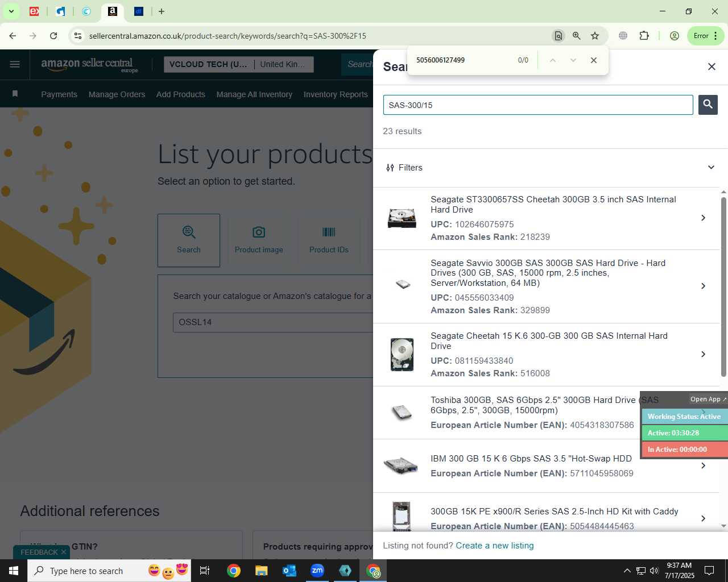Click Open App in tracker widget
The image size is (728, 582).
pos(708,399)
